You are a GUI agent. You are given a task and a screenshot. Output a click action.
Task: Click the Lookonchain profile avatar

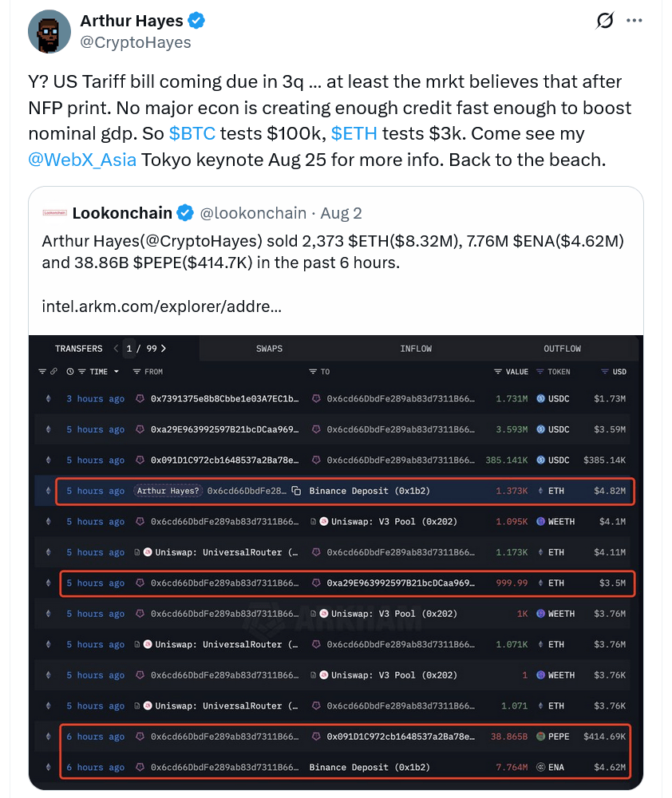(54, 213)
